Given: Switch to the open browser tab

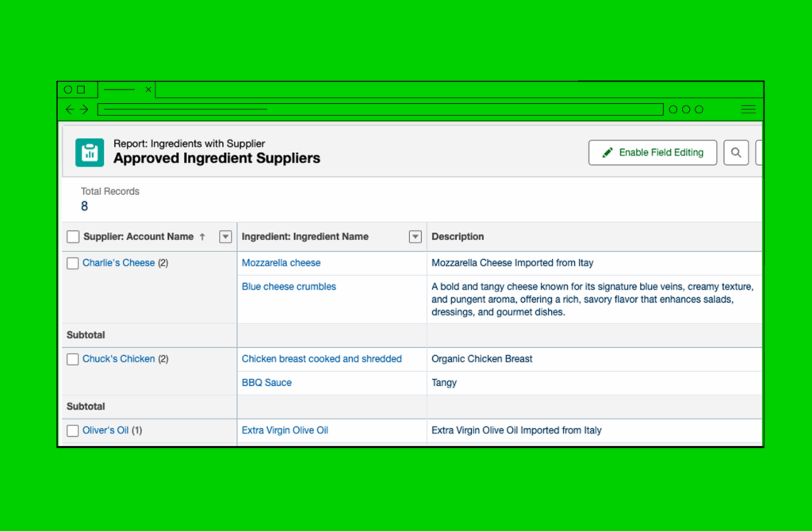Looking at the screenshot, I should pos(119,90).
